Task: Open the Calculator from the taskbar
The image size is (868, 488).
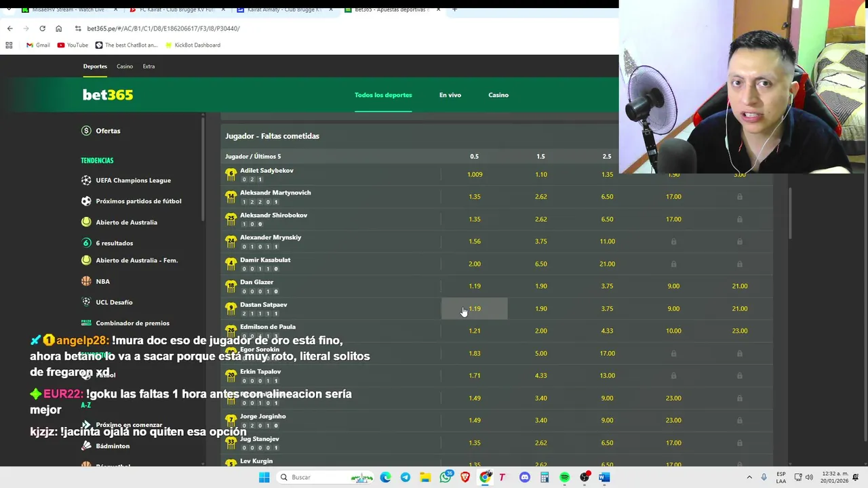Action: pyautogui.click(x=545, y=477)
